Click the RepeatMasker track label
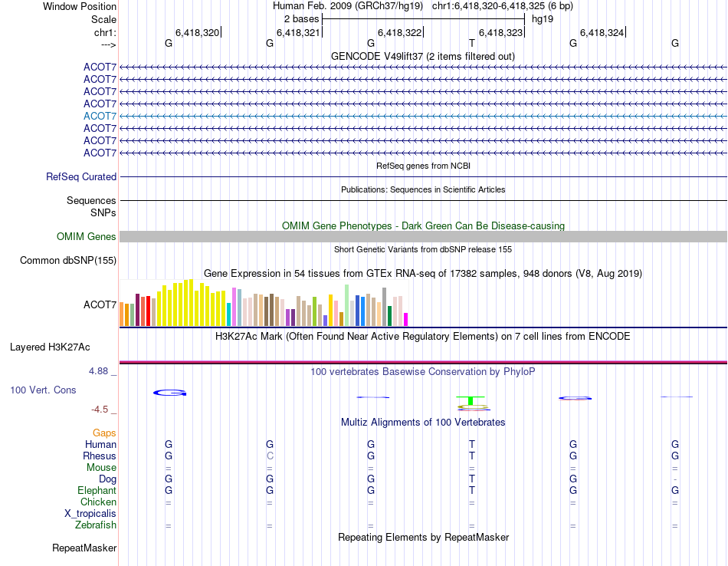Viewport: 728px width, 566px height. (x=84, y=548)
